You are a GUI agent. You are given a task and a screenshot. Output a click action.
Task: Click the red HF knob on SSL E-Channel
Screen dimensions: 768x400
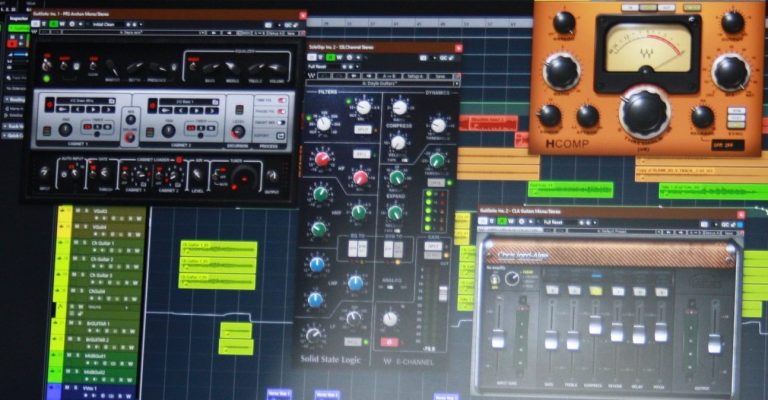pyautogui.click(x=322, y=159)
